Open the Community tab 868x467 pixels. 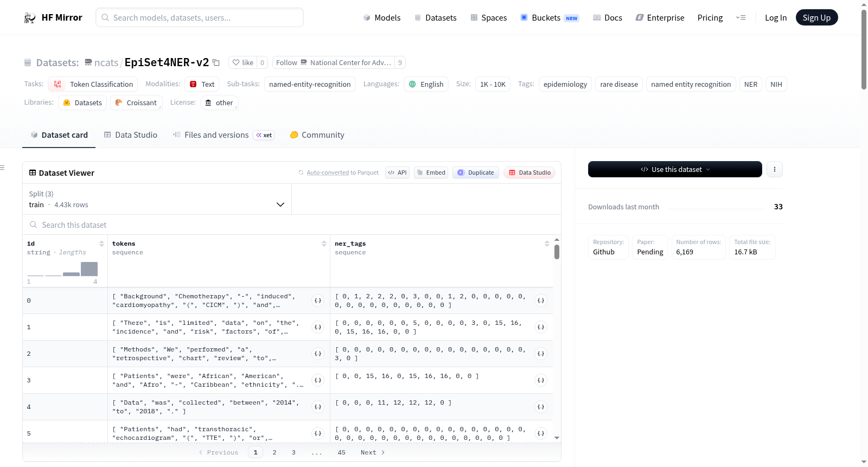pyautogui.click(x=317, y=135)
